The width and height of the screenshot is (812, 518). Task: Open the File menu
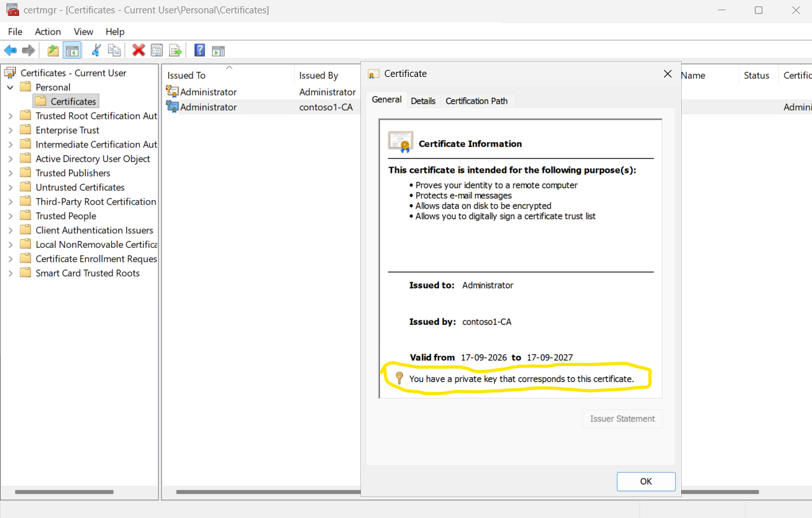pyautogui.click(x=15, y=31)
